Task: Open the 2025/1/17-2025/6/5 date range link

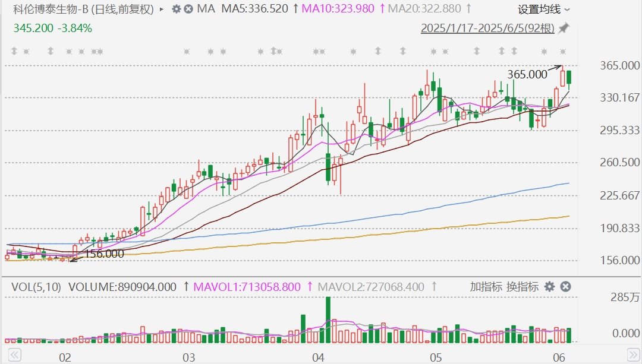Action: [x=487, y=28]
